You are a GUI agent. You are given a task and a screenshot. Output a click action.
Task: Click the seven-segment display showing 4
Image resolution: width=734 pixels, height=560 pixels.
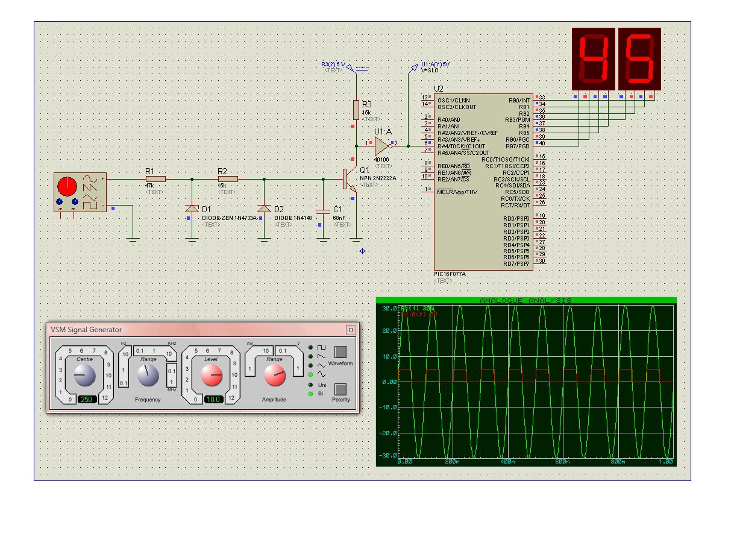594,59
